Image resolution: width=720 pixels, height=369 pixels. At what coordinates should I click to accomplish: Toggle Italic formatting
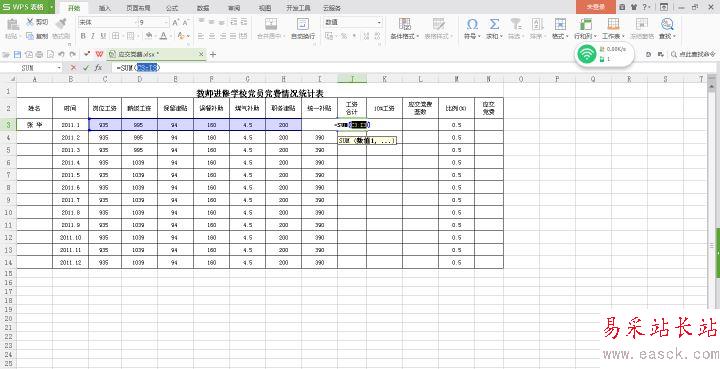tap(93, 36)
